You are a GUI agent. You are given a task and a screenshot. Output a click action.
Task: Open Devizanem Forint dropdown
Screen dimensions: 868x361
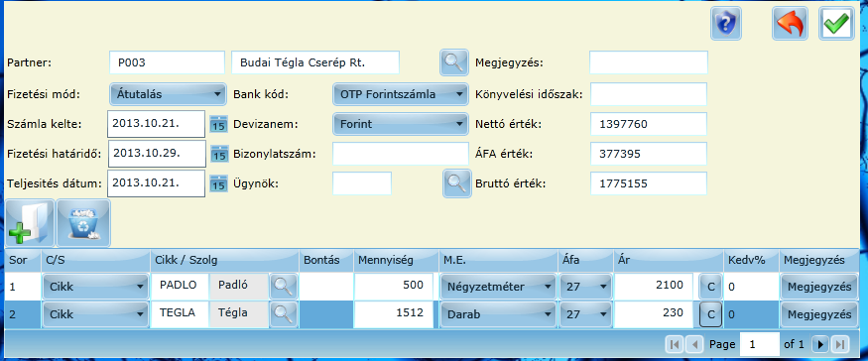click(401, 124)
